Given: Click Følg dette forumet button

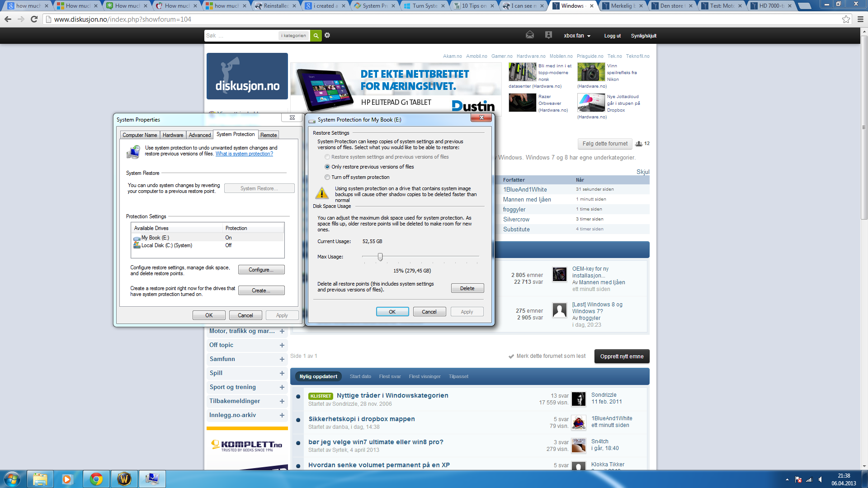Looking at the screenshot, I should pyautogui.click(x=605, y=144).
